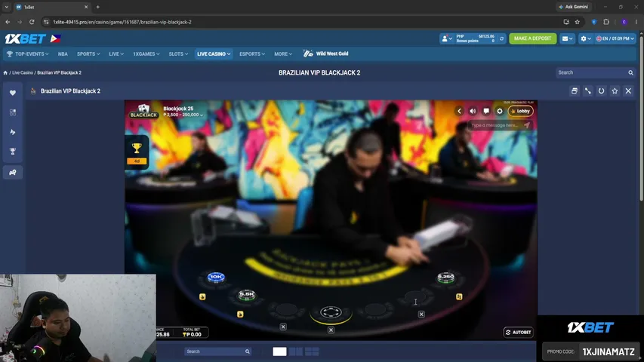Click Ask Gemini in browser title bar
The width and height of the screenshot is (644, 362).
573,7
